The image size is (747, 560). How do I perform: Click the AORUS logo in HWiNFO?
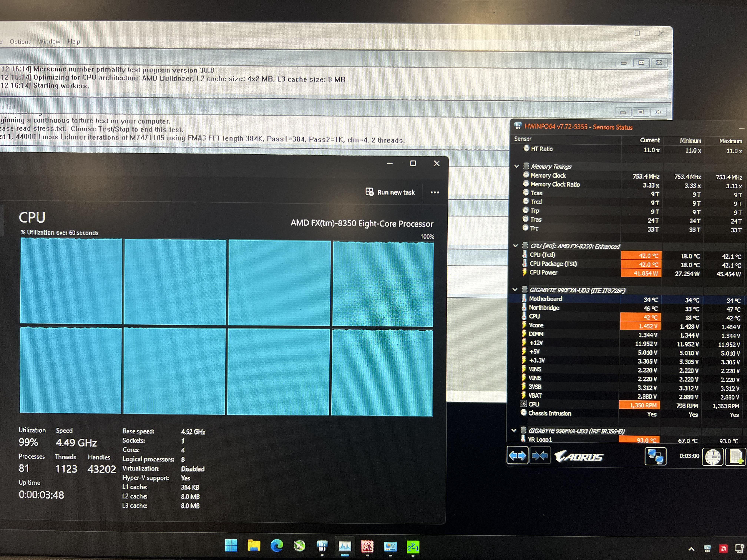pyautogui.click(x=579, y=457)
